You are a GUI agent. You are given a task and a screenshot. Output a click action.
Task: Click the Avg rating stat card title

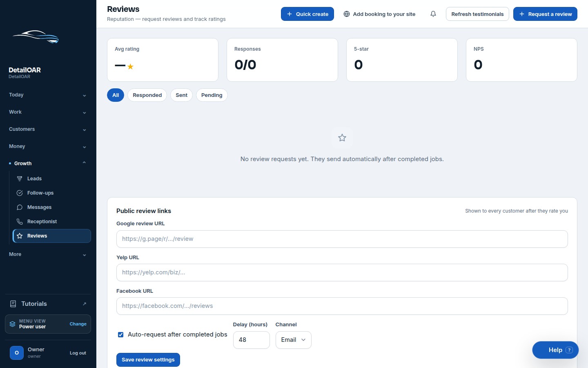point(127,49)
